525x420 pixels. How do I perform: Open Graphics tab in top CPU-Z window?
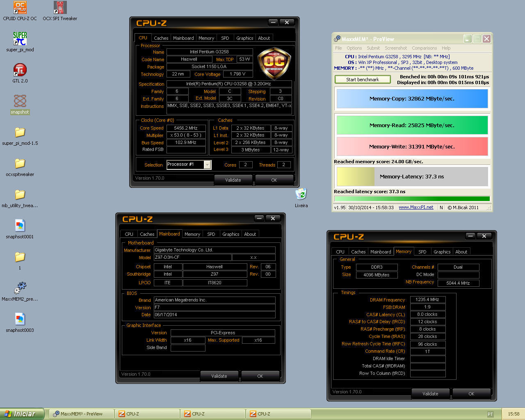pyautogui.click(x=244, y=38)
